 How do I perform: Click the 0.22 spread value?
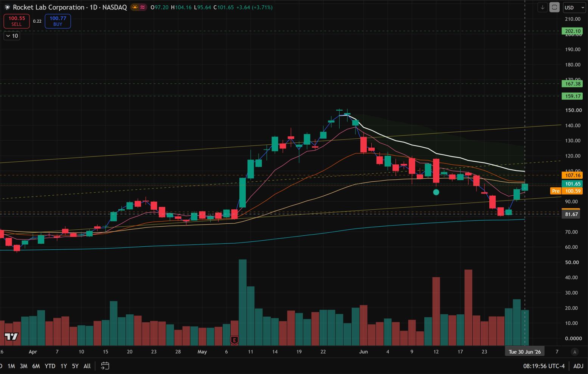[x=37, y=21]
